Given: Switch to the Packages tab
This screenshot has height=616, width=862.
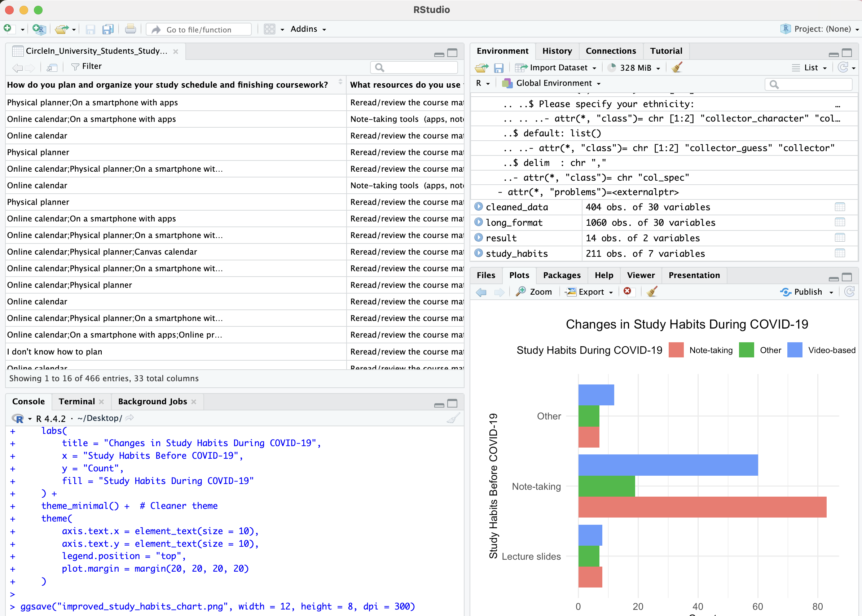Looking at the screenshot, I should (x=562, y=276).
